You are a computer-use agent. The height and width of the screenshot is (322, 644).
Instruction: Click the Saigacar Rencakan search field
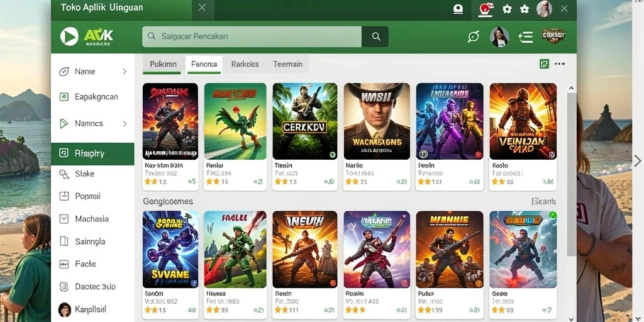pos(252,36)
